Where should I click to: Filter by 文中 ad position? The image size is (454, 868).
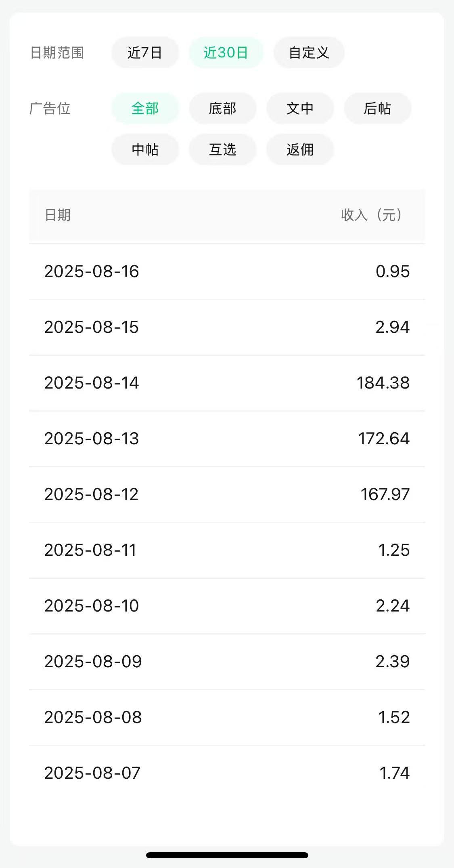point(300,108)
